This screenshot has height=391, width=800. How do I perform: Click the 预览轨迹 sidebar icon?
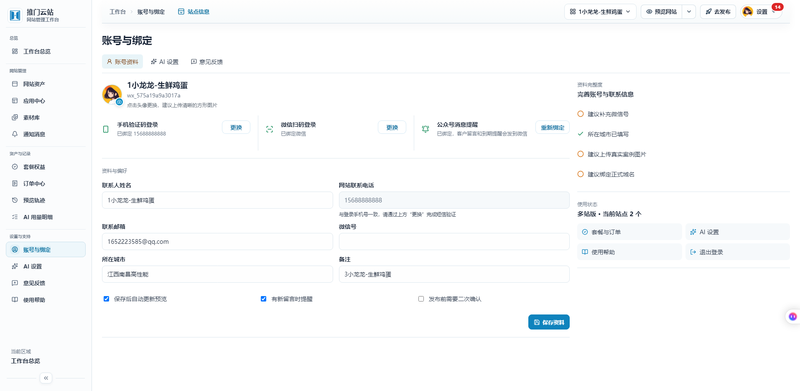tap(15, 200)
